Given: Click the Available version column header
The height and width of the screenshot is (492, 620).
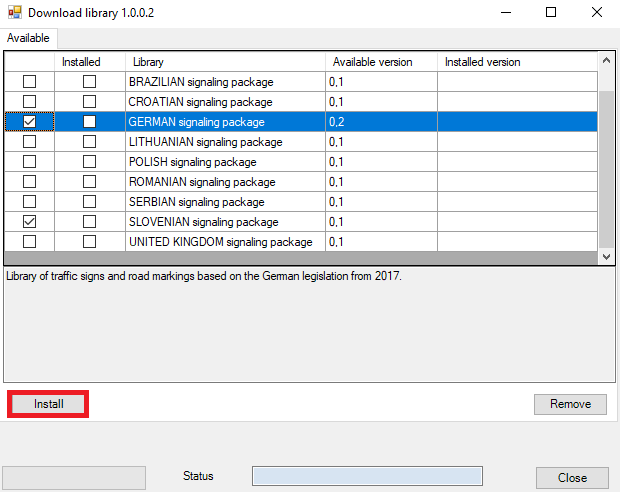Looking at the screenshot, I should (x=381, y=62).
